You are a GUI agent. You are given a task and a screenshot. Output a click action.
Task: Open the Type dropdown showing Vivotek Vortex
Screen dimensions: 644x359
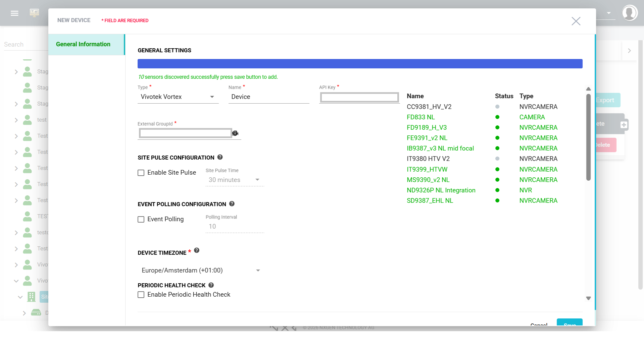pos(178,97)
